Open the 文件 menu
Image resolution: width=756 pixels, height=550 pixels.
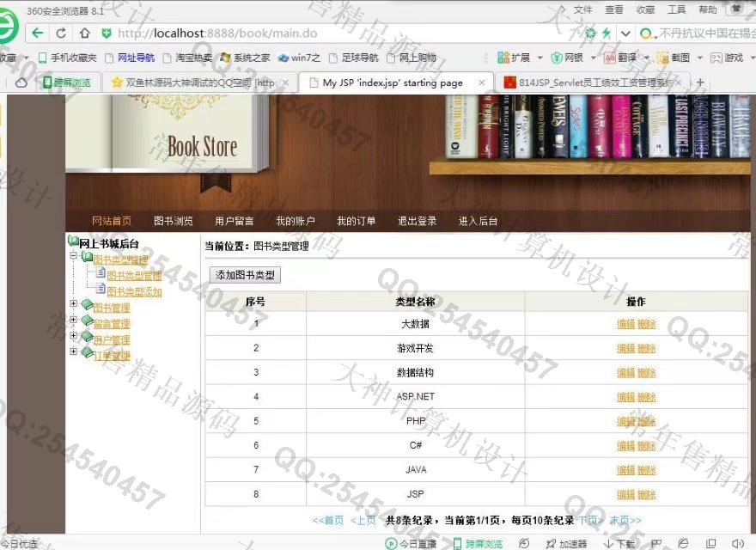(x=583, y=9)
